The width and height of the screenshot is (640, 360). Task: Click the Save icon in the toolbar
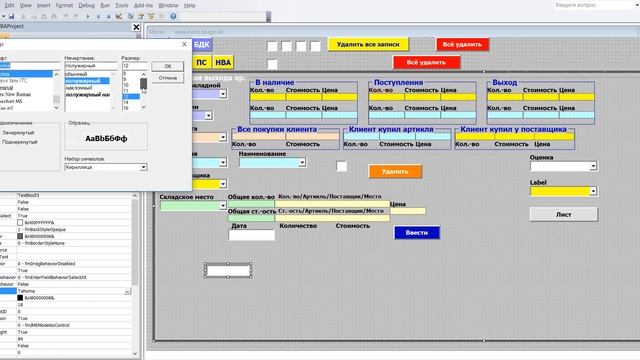pyautogui.click(x=11, y=16)
